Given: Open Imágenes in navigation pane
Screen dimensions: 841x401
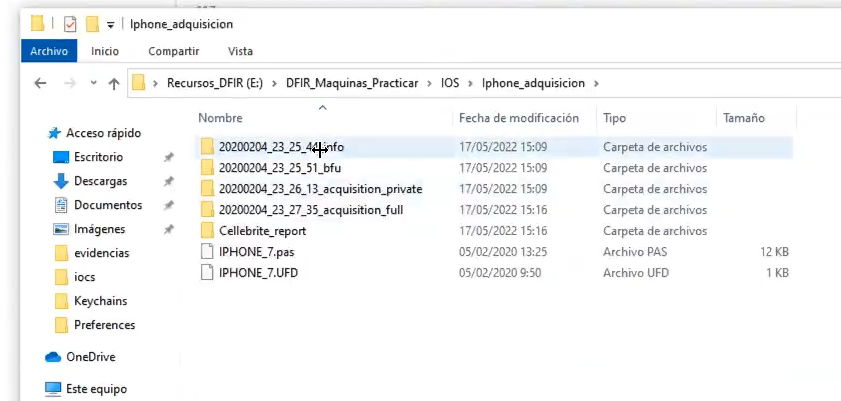Looking at the screenshot, I should click(100, 229).
